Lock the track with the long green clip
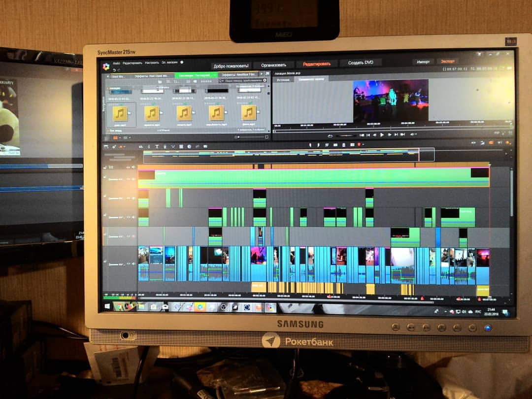Screen dimensions: 532x399 (105, 177)
